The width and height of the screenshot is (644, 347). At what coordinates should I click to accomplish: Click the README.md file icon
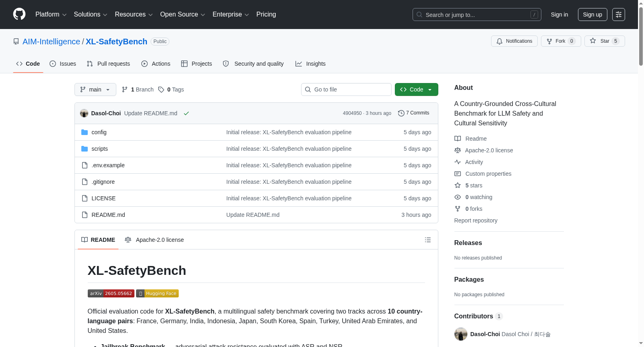(x=85, y=215)
